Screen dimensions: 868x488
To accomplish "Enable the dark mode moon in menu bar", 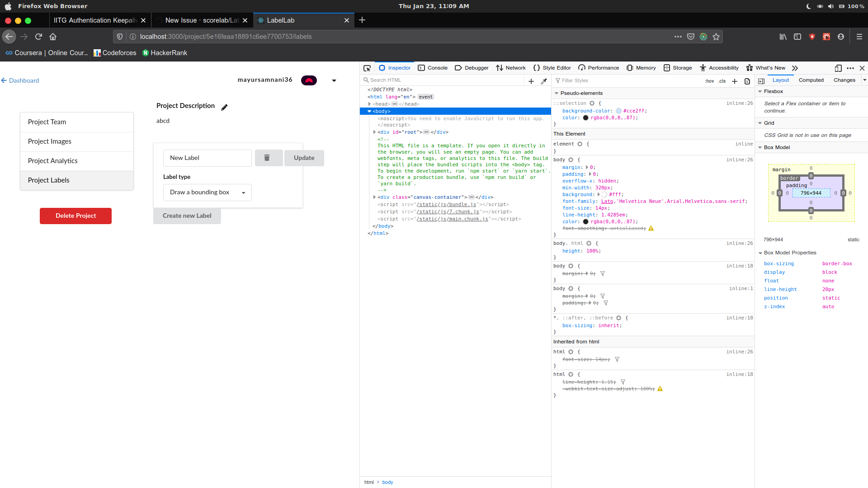I will tap(809, 6).
